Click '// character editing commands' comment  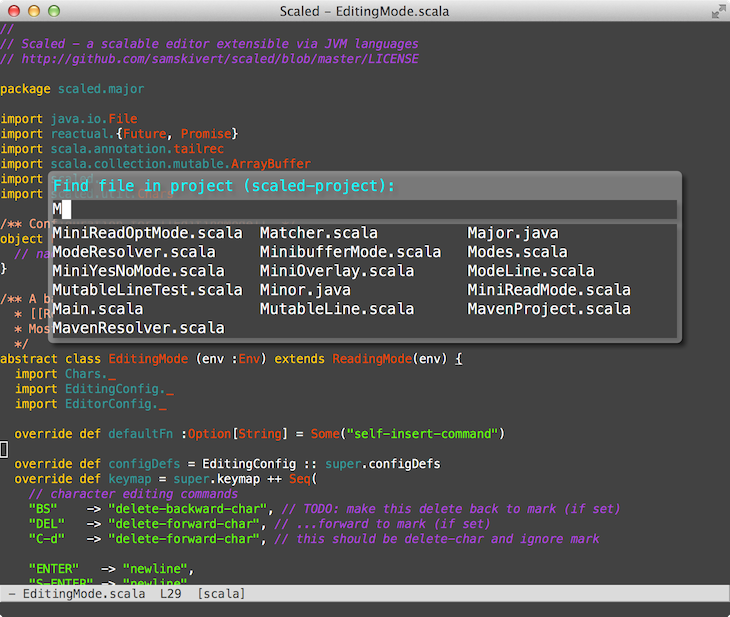(133, 494)
